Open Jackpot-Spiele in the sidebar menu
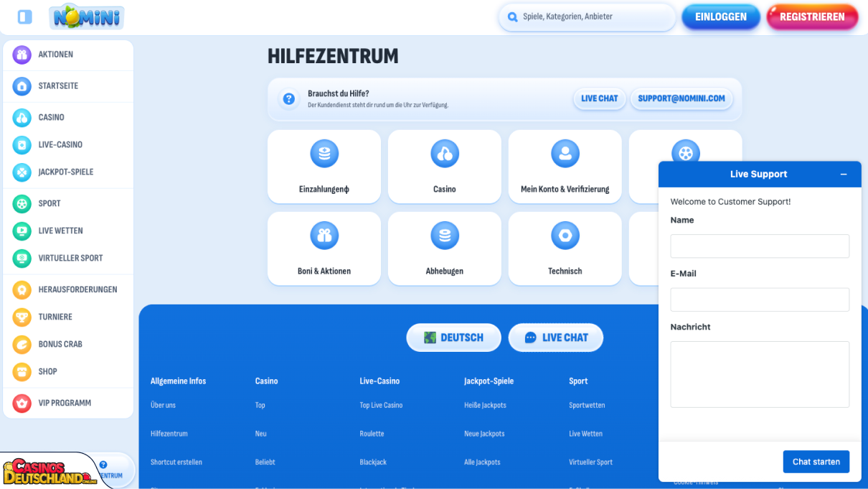Viewport: 868px width, 489px height. [x=66, y=172]
